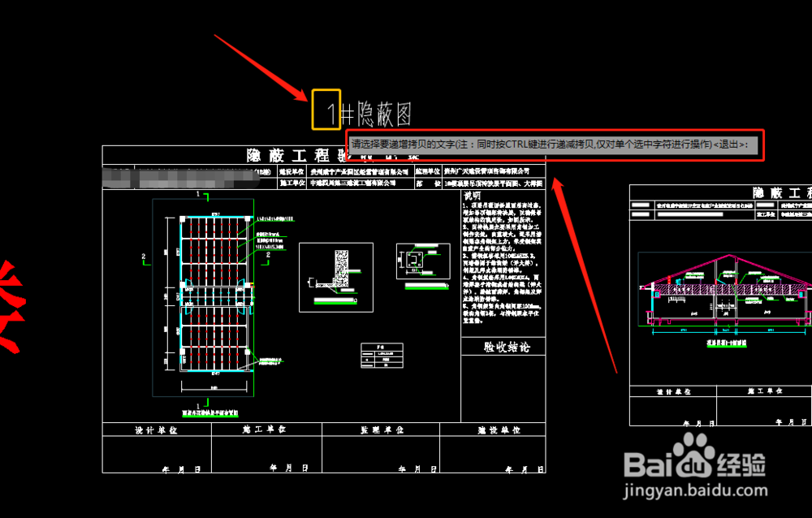Select the "监理单位" signature cell
Viewport: 812px width, 518px height.
[382, 430]
